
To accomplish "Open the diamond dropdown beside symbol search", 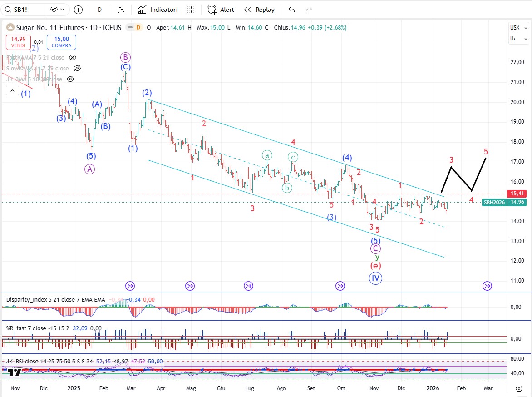I will [x=57, y=10].
